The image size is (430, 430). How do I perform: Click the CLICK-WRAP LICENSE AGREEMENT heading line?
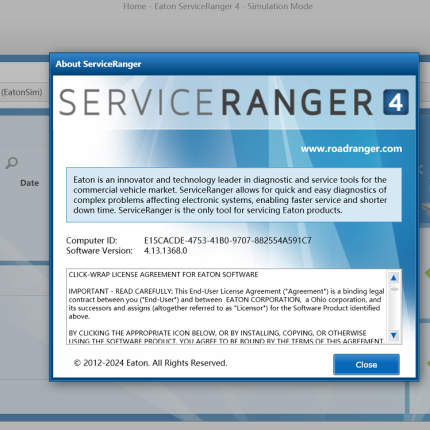(163, 275)
